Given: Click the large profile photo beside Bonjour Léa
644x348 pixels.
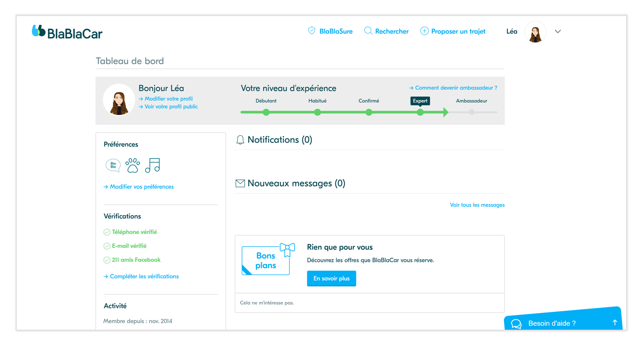Looking at the screenshot, I should [119, 100].
